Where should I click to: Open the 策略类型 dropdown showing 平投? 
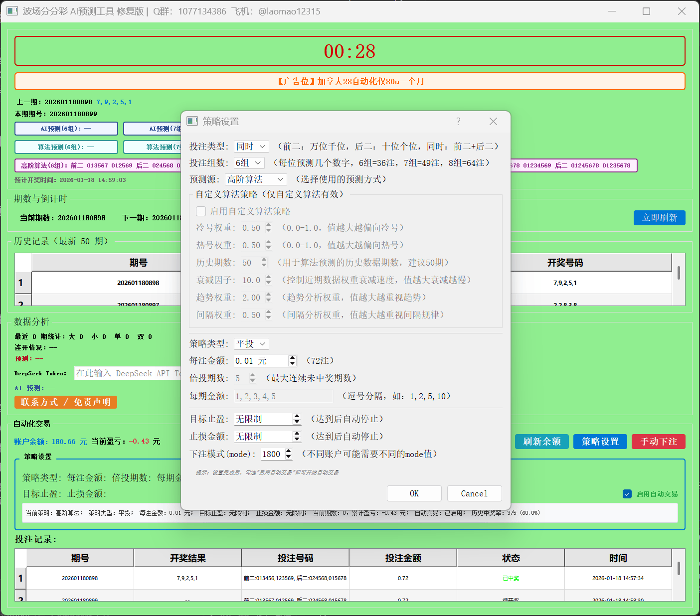(x=252, y=344)
